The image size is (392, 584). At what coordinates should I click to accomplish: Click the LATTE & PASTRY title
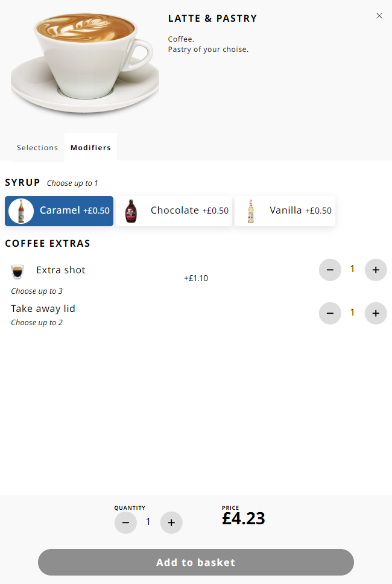coord(212,18)
